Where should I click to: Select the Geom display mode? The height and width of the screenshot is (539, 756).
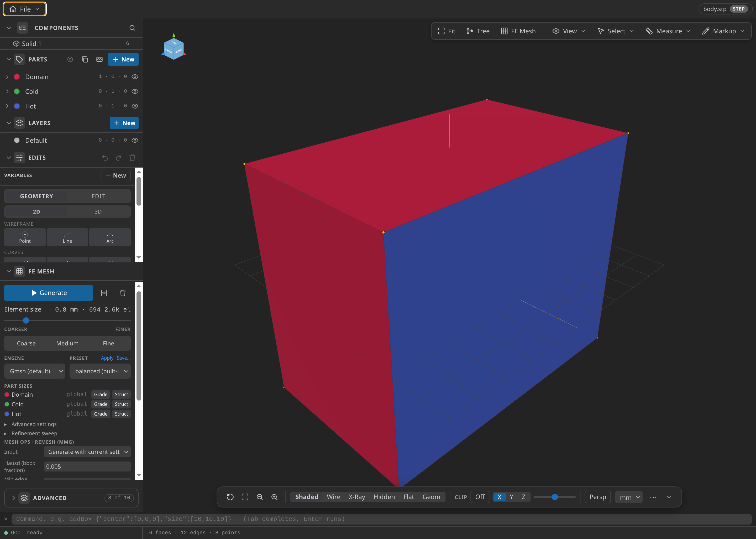(x=431, y=497)
